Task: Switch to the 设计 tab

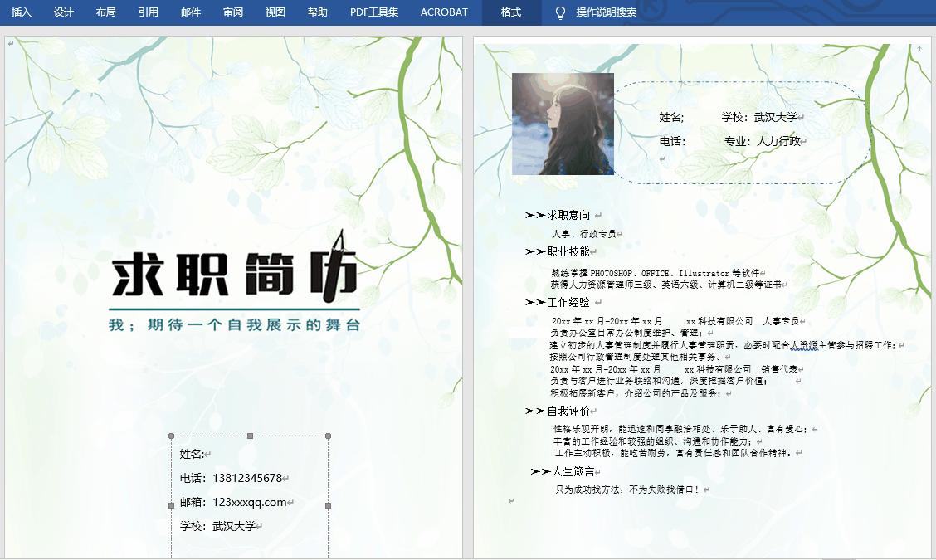Action: click(64, 12)
